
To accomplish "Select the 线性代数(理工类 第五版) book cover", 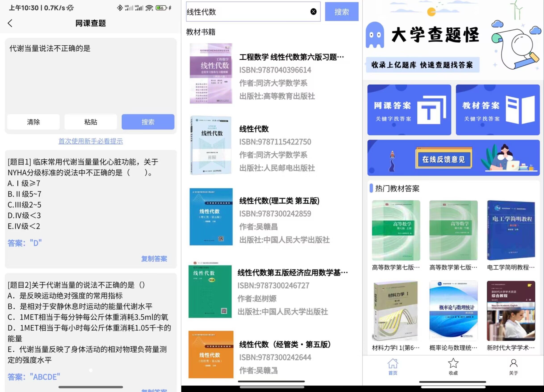I will [211, 217].
